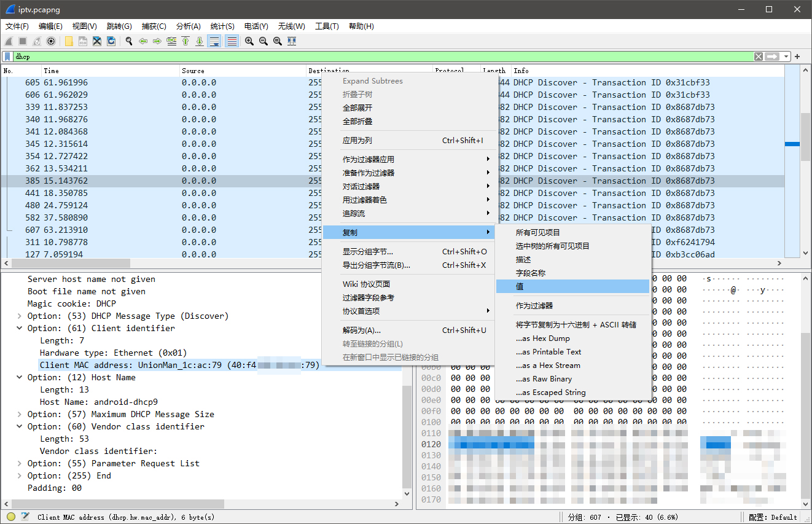Screen dimensions: 812x524
Task: Click the reload capture file icon
Action: click(111, 41)
